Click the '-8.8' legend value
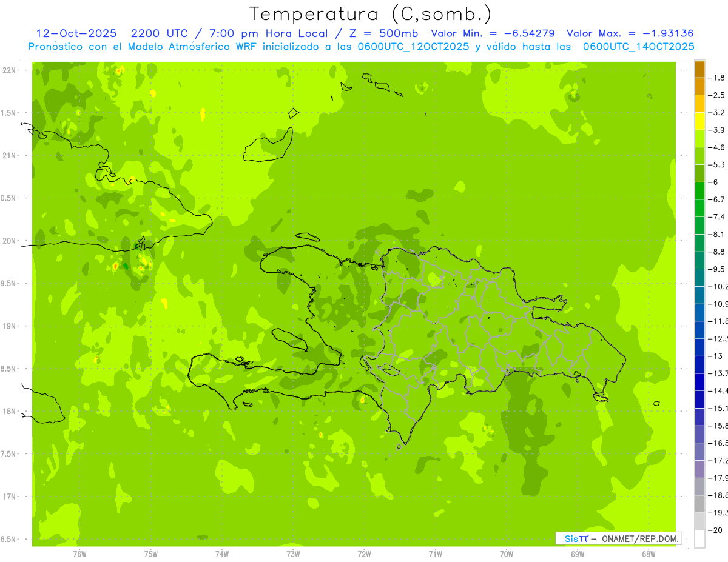Image resolution: width=728 pixels, height=562 pixels. [x=718, y=252]
